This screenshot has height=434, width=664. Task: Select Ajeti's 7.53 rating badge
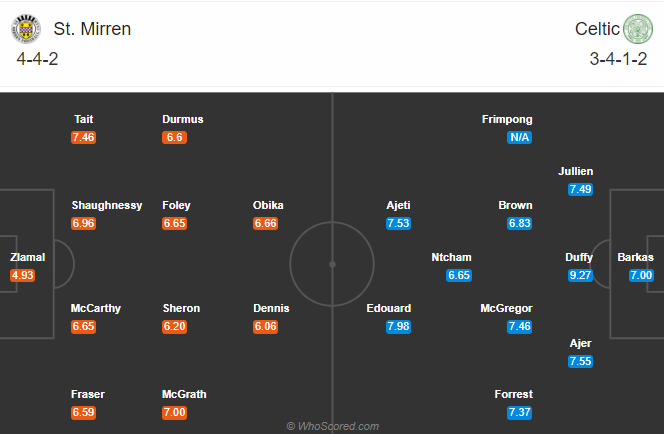click(398, 223)
